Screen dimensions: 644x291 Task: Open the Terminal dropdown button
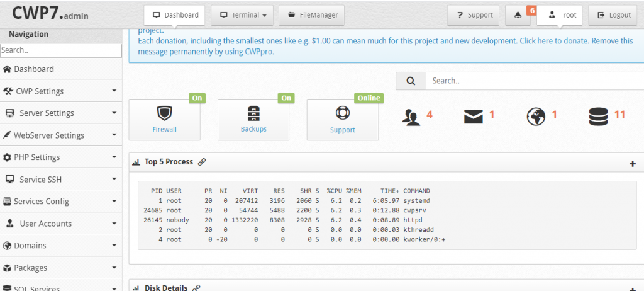(243, 15)
